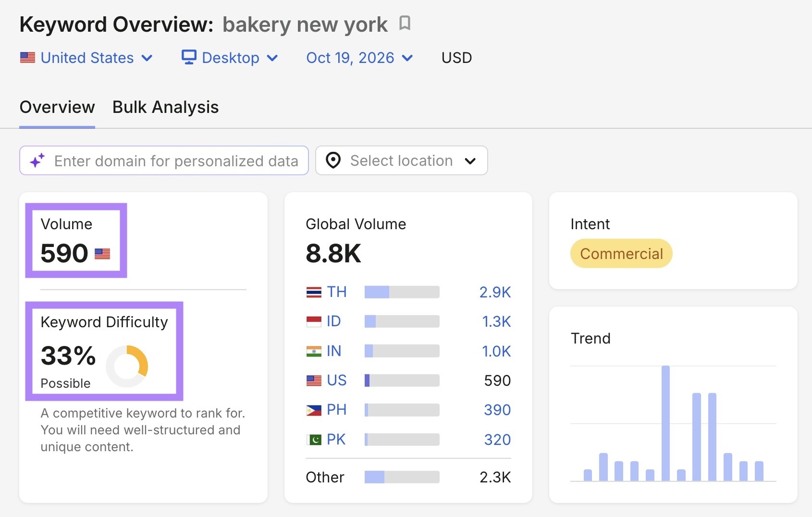
Task: Click the 2.3K Other volume value
Action: pos(495,477)
